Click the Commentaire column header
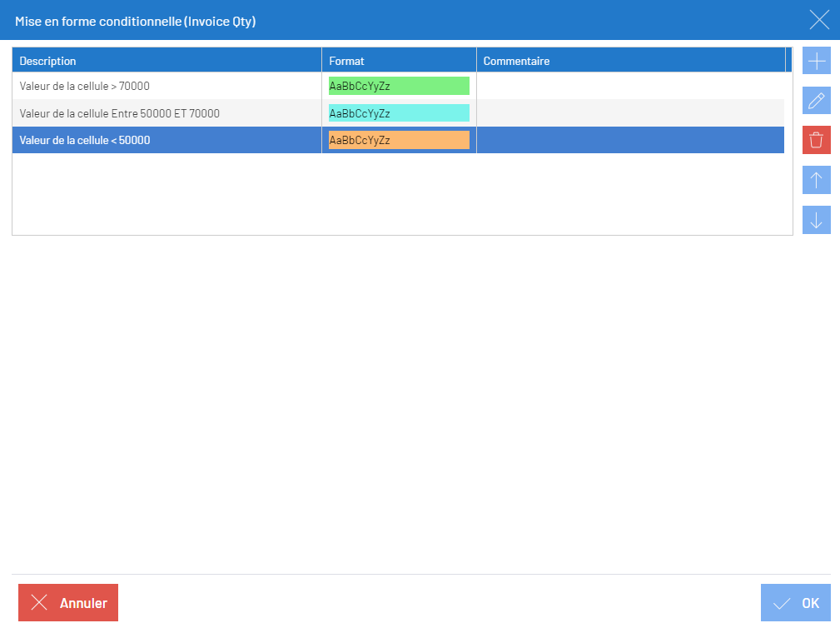 pos(630,61)
